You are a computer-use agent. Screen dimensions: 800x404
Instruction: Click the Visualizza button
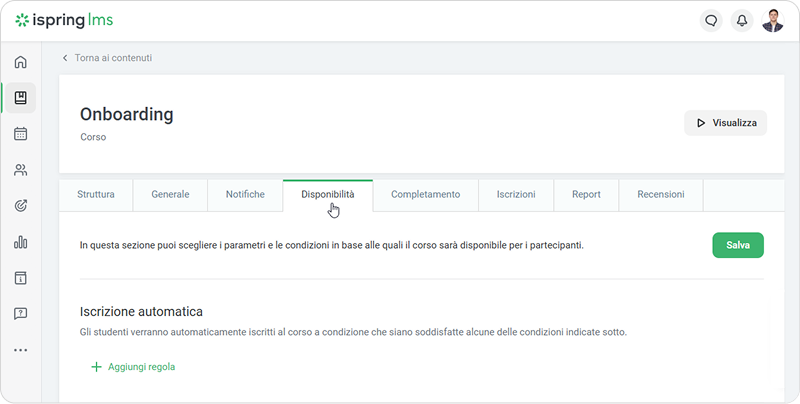[725, 124]
